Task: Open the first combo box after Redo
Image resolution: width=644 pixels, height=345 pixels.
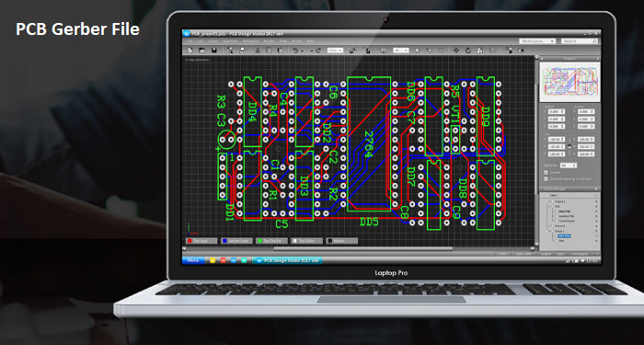Action: (x=335, y=50)
